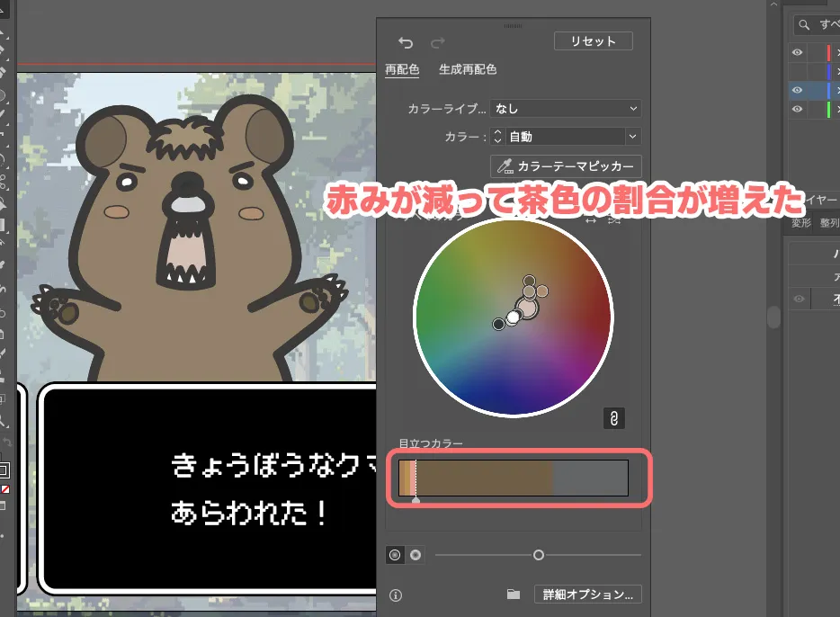Switch to the 生成再配色 tab
This screenshot has width=840, height=617.
[x=467, y=69]
